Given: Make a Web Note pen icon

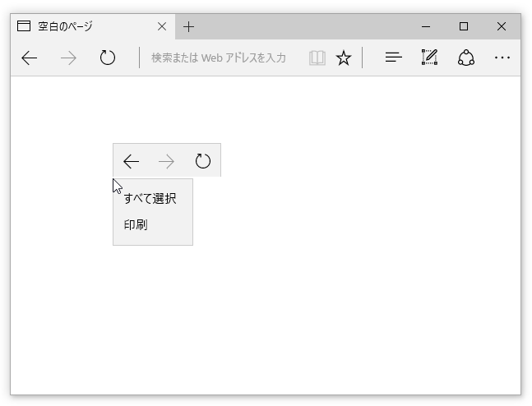Looking at the screenshot, I should point(429,57).
